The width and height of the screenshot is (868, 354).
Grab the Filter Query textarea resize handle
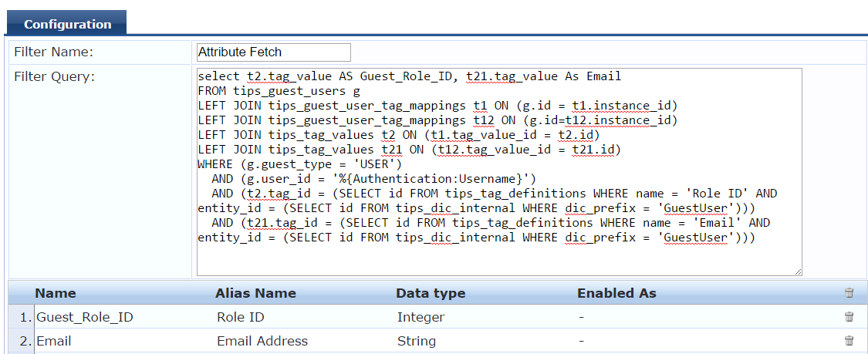(798, 271)
